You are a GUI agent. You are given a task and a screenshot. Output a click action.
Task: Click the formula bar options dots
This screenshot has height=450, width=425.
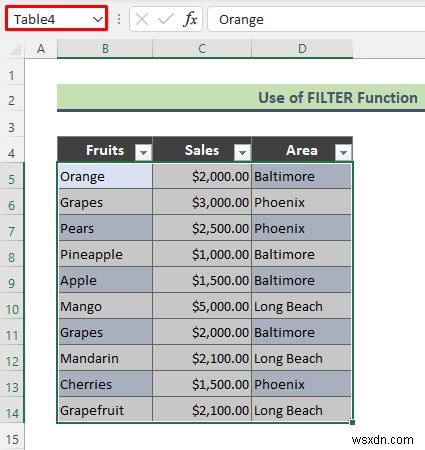point(119,20)
